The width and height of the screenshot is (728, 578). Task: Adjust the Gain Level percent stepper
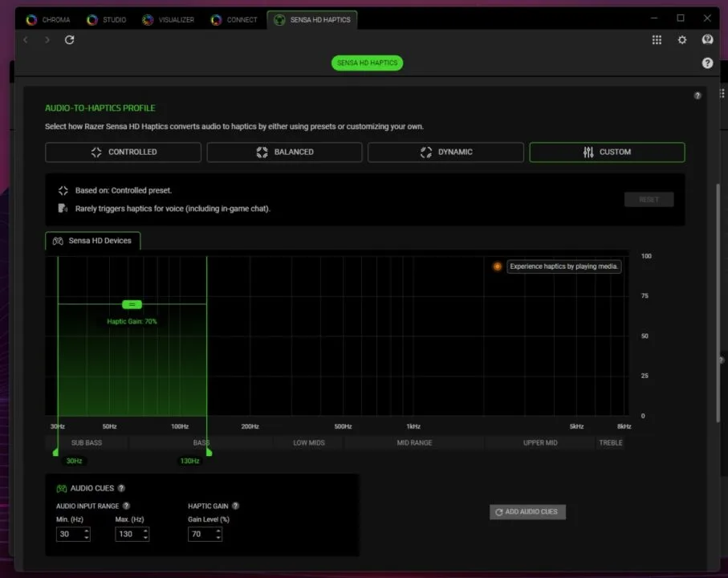tap(218, 534)
